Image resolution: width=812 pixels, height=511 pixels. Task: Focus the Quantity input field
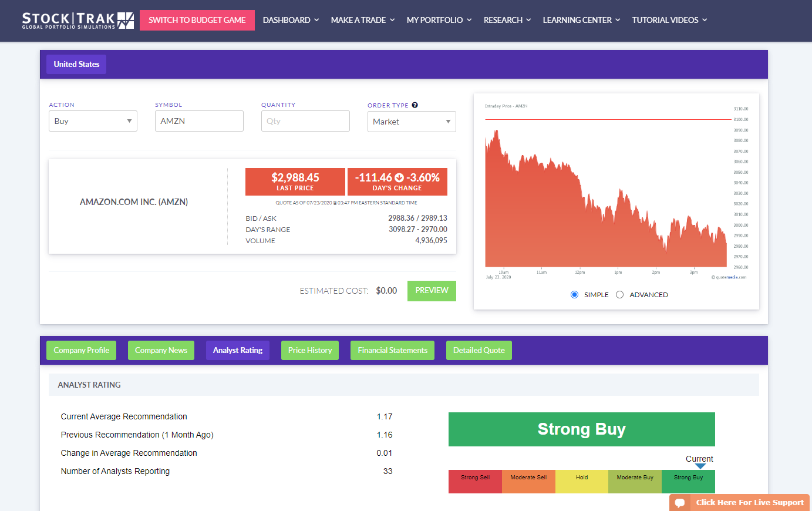305,121
